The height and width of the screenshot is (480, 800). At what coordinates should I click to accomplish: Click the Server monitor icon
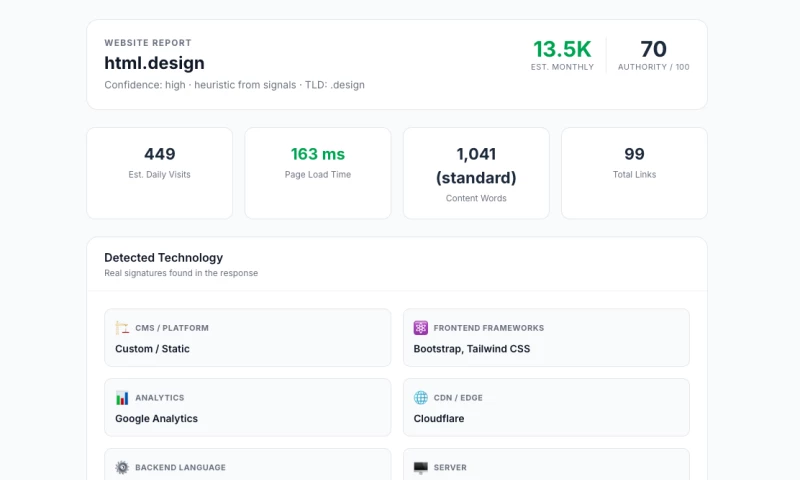(420, 467)
